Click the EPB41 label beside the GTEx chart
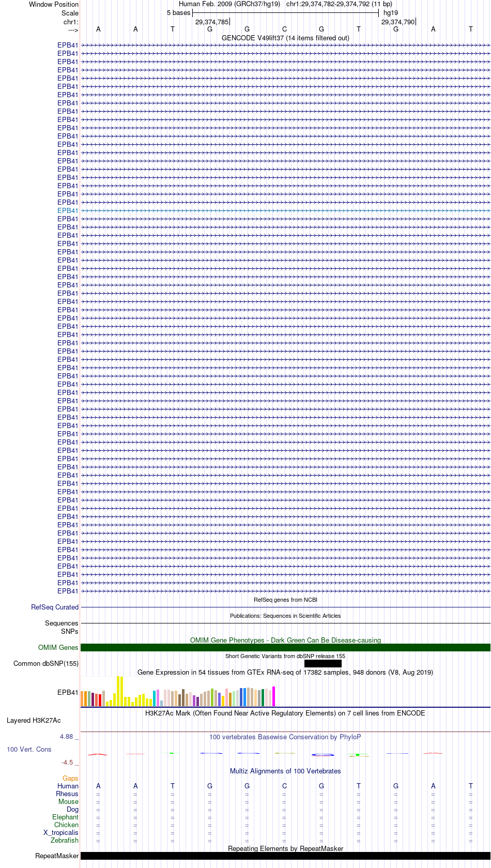491x868 pixels. 68,692
